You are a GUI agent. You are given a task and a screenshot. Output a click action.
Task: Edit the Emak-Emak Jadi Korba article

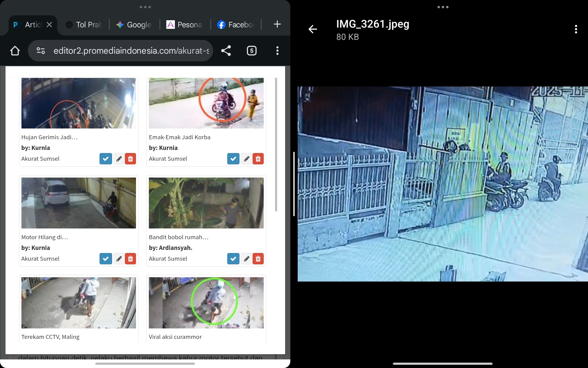pos(247,159)
